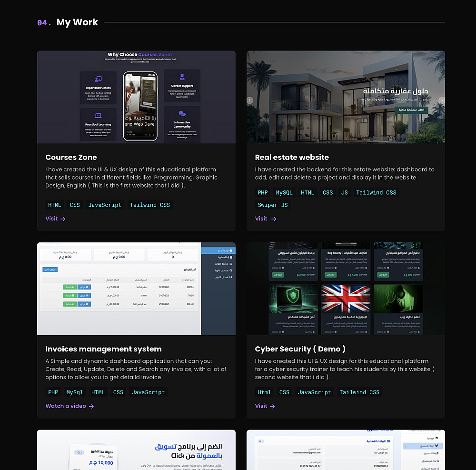Click the Real estate website title

pyautogui.click(x=292, y=157)
